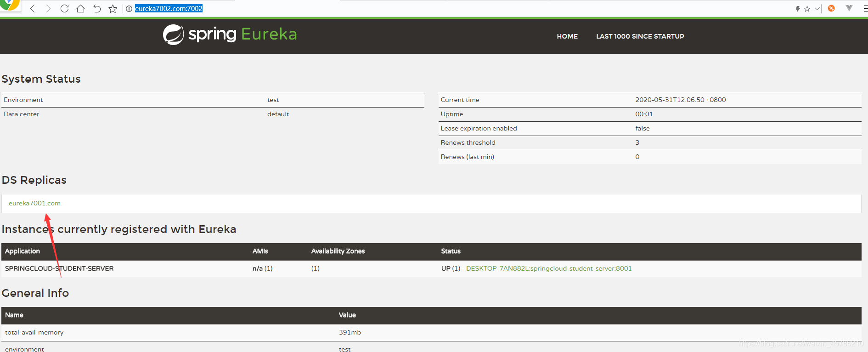Open the HOME navigation item
Screen dimensions: 868x352
click(567, 36)
